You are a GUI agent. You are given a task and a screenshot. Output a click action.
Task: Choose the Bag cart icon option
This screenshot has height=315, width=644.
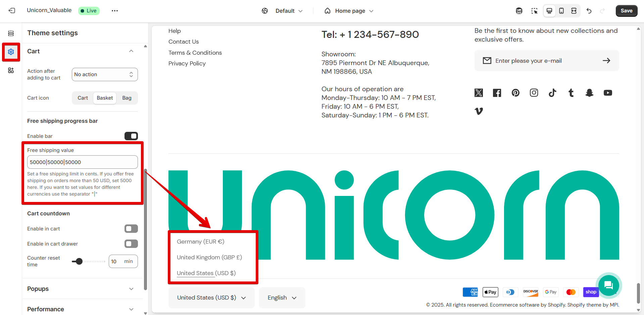point(127,98)
